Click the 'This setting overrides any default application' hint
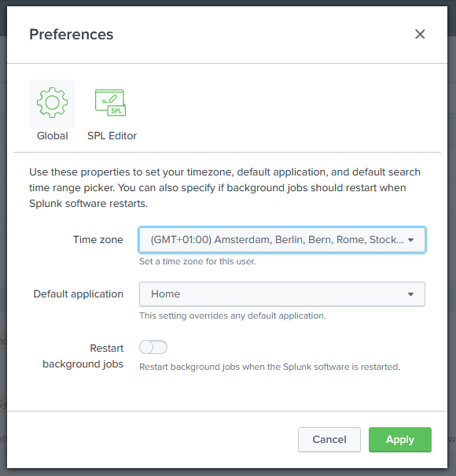 pyautogui.click(x=233, y=315)
